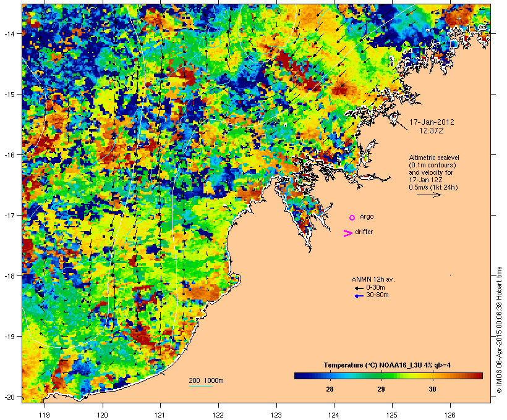Click the '-19' latitude axis label

coord(8,337)
